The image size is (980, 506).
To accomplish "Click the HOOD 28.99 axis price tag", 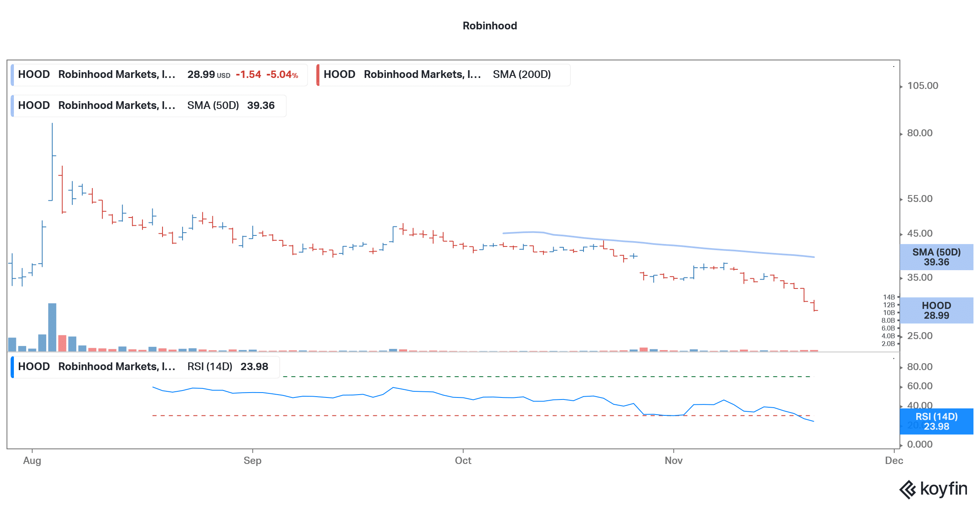I will 936,311.
